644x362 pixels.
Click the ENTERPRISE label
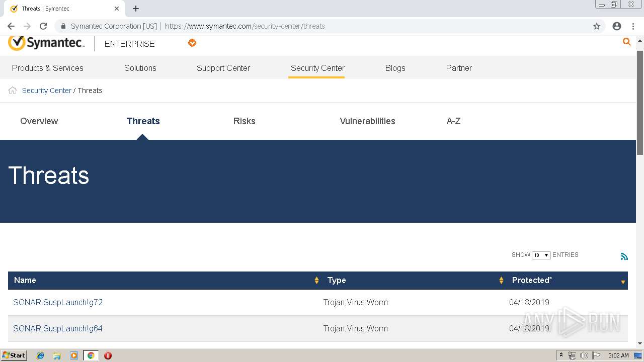pos(129,44)
